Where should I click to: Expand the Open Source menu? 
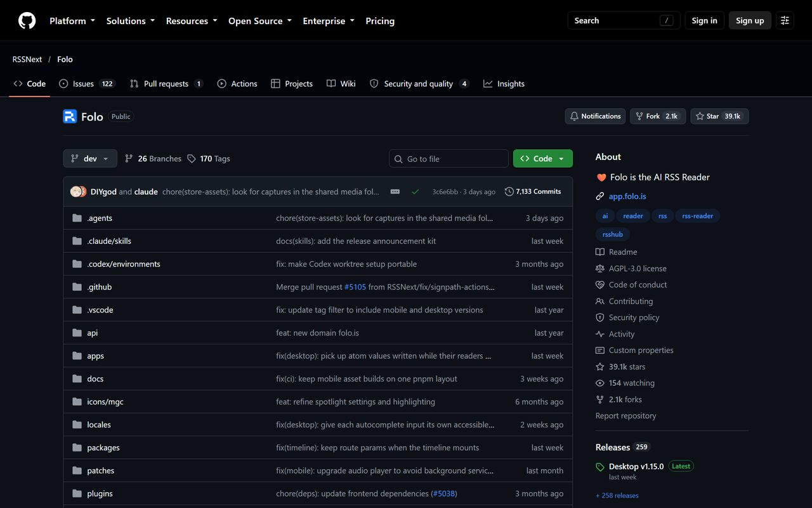point(260,21)
